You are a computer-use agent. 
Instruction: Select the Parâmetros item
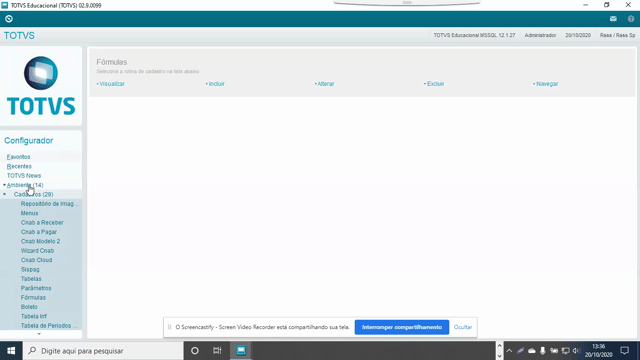point(36,288)
